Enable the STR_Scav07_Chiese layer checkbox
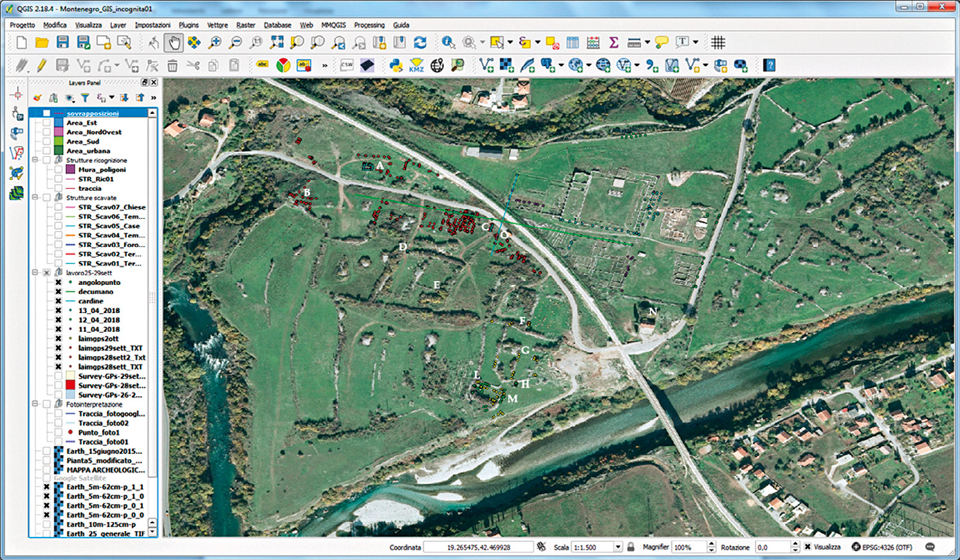The height and width of the screenshot is (560, 960). (x=59, y=207)
